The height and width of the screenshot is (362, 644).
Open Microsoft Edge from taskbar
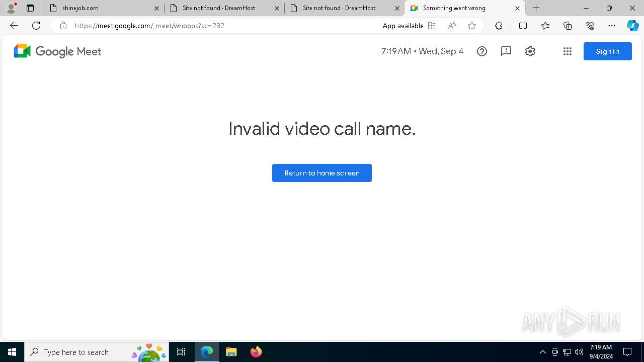207,352
